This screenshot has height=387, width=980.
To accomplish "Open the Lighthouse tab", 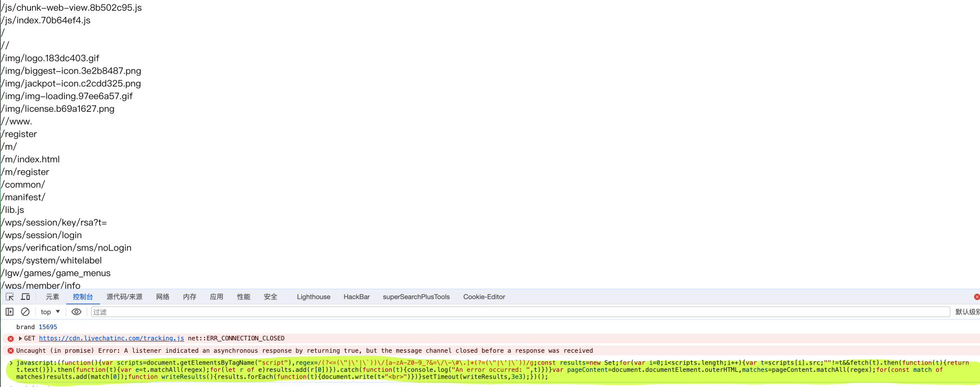I will tap(314, 297).
